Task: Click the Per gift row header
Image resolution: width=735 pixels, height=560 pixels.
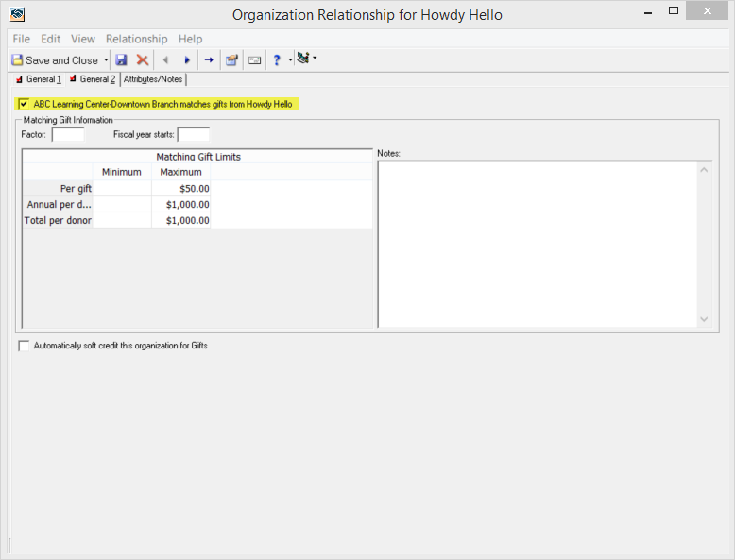Action: coord(58,188)
